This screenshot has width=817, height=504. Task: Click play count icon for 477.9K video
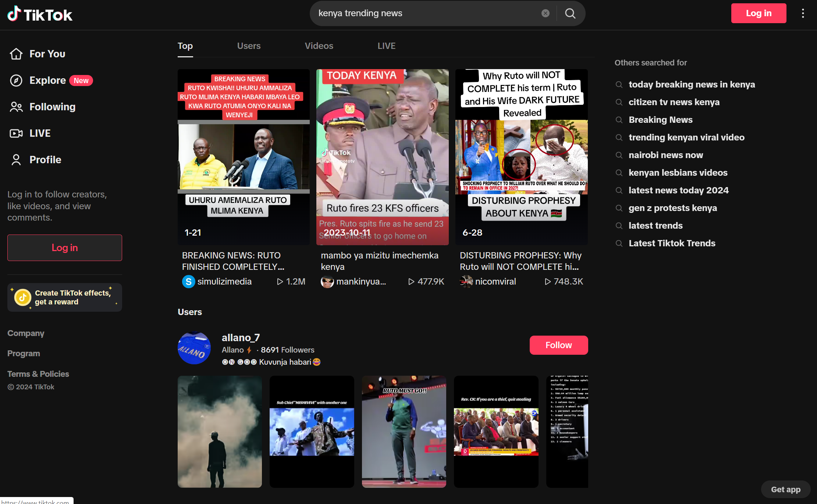coord(411,282)
